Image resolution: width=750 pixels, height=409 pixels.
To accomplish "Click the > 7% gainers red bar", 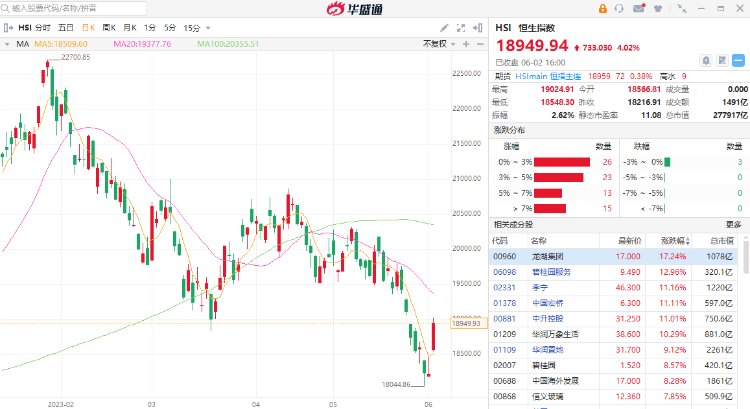I will point(550,209).
